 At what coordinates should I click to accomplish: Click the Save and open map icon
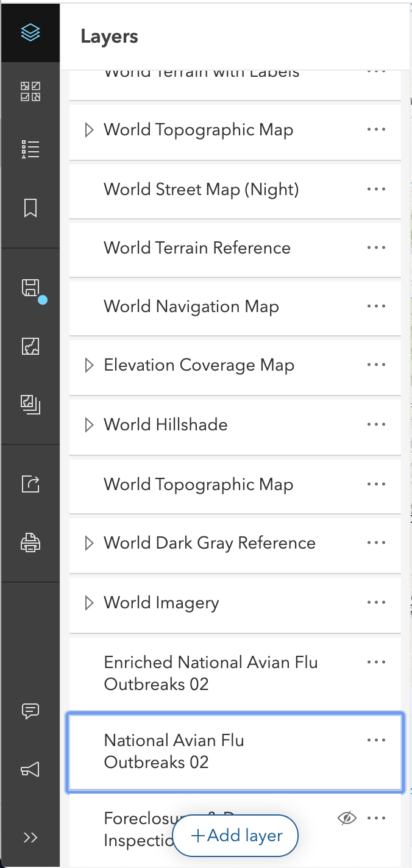[x=30, y=288]
